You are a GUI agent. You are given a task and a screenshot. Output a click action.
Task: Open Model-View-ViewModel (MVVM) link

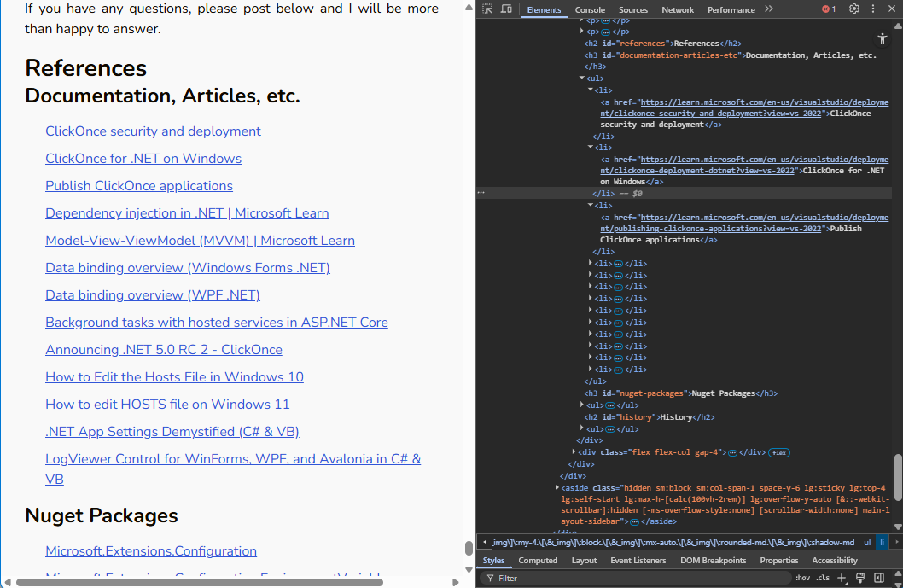200,241
